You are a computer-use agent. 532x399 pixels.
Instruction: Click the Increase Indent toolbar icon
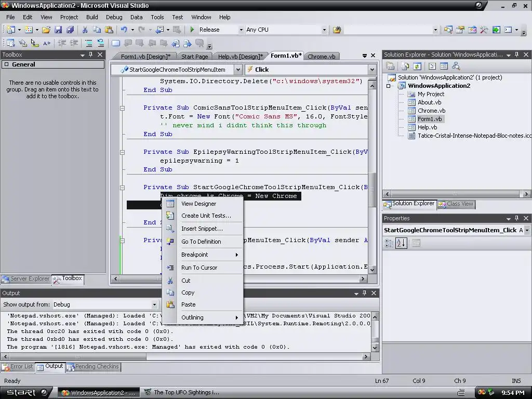click(74, 43)
